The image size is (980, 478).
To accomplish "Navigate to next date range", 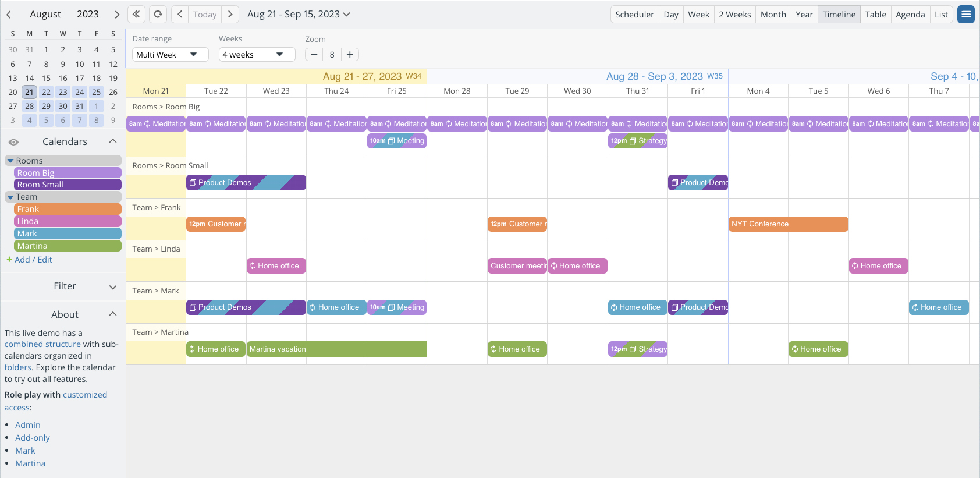I will 230,14.
